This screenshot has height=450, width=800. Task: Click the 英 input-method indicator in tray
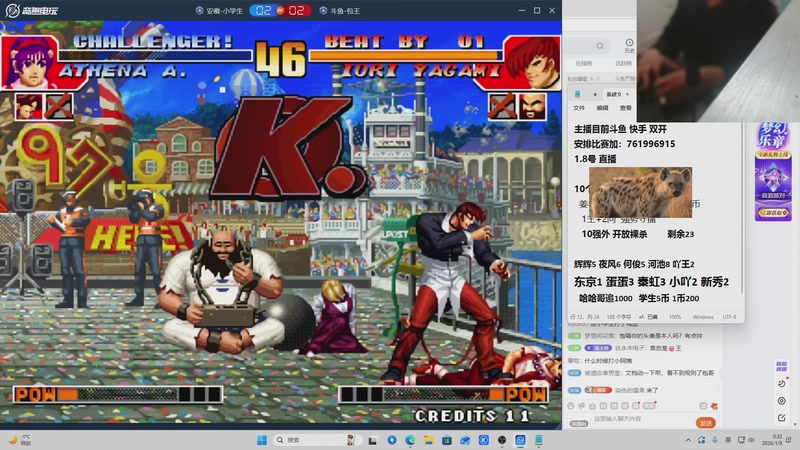pos(728,440)
